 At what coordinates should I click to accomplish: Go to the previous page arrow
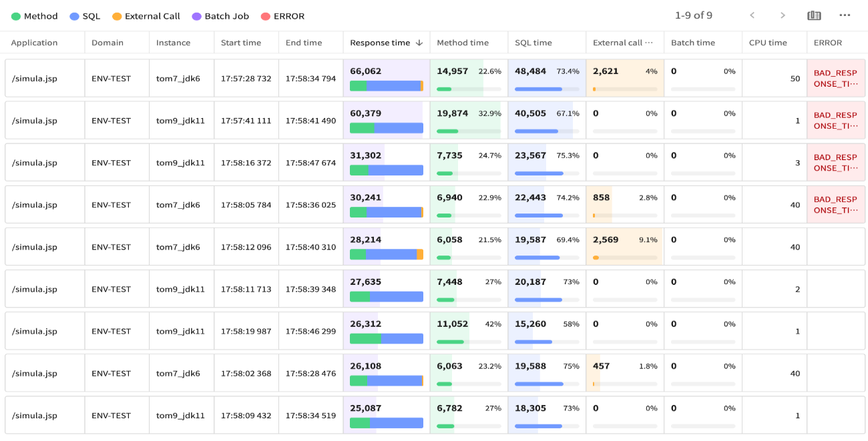pyautogui.click(x=752, y=15)
